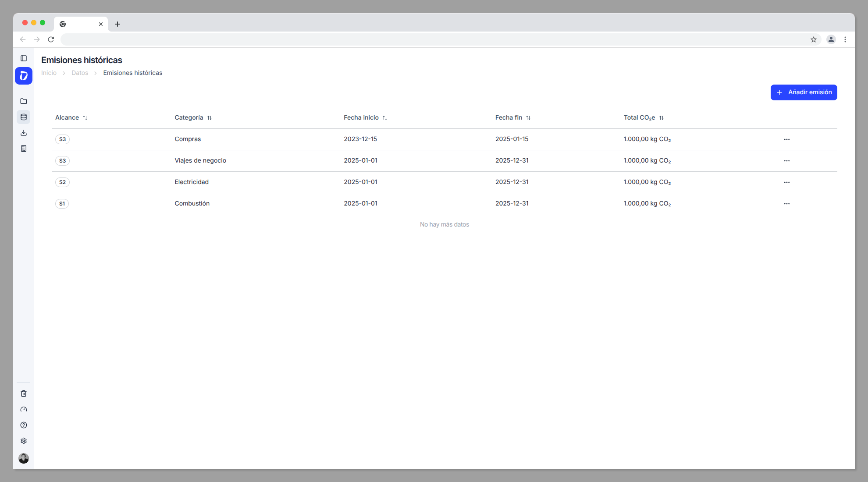Click the download icon in sidebar

pyautogui.click(x=24, y=133)
